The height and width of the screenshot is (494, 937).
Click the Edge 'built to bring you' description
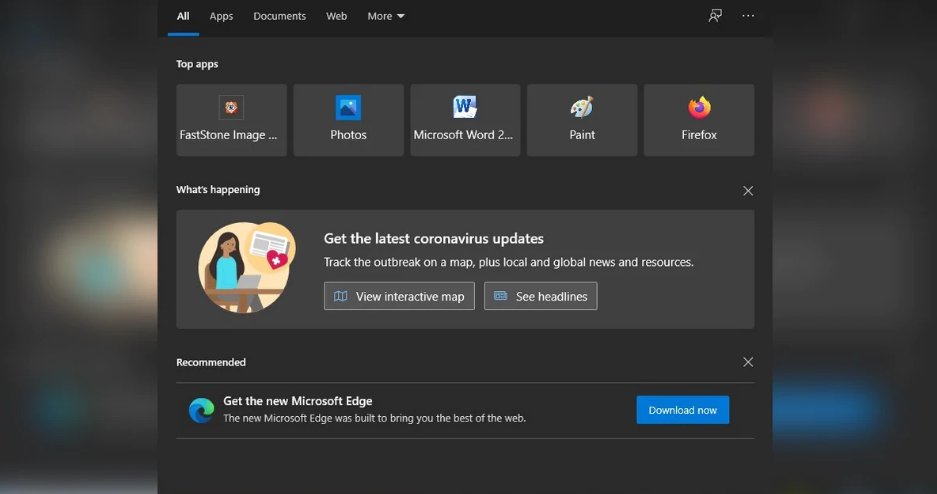click(x=375, y=418)
